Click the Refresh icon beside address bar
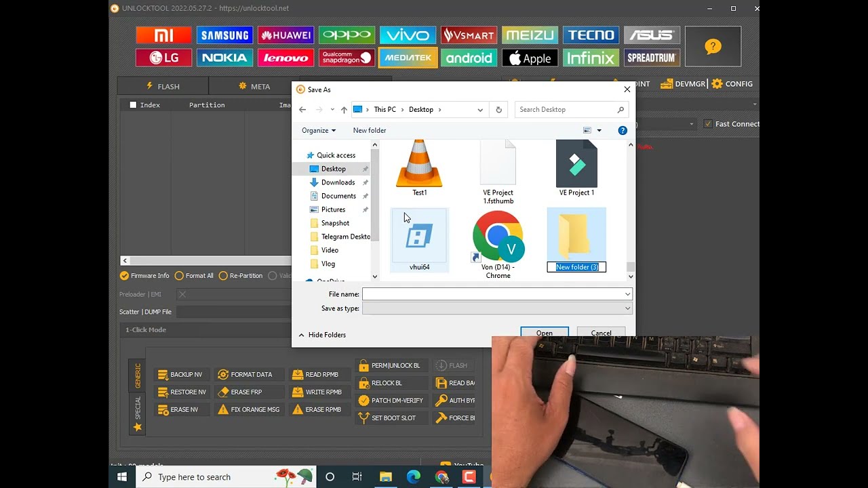The height and width of the screenshot is (488, 868). click(498, 110)
